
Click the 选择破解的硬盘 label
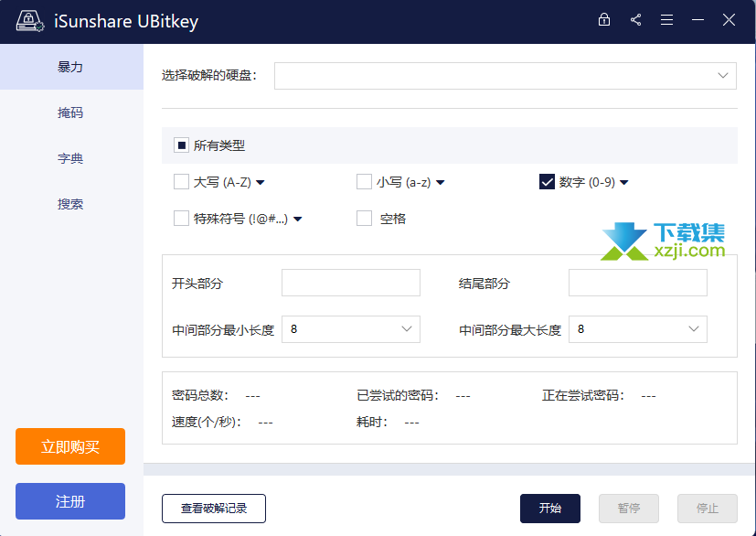click(x=209, y=76)
